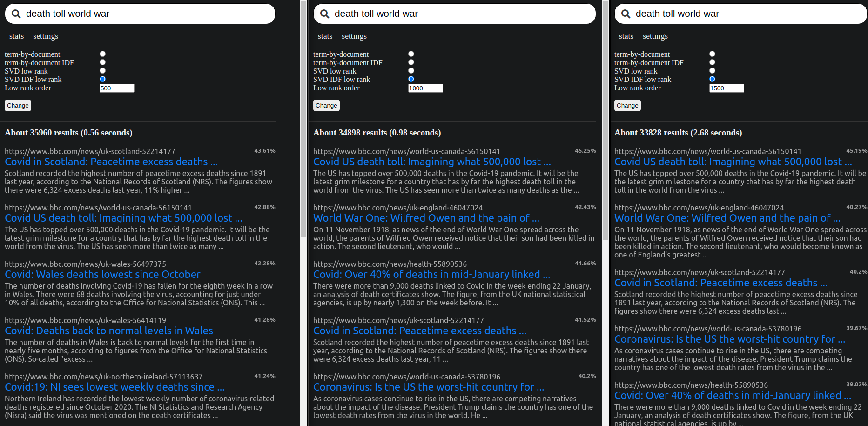868x426 pixels.
Task: Click the 39.67% score in right panel
Action: [x=857, y=328]
